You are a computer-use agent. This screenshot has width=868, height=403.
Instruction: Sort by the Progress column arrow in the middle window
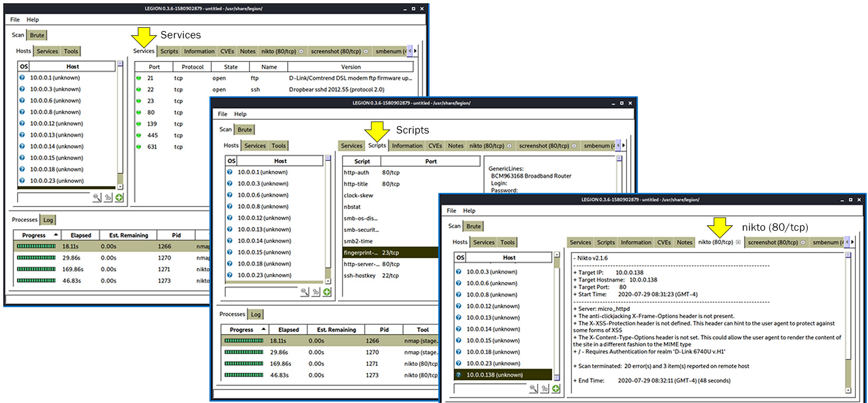coord(264,329)
